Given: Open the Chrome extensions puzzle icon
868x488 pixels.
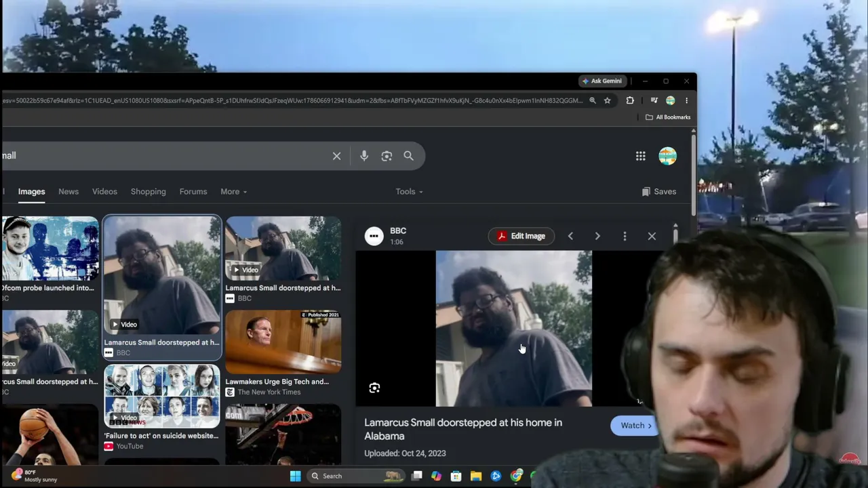Looking at the screenshot, I should 630,100.
